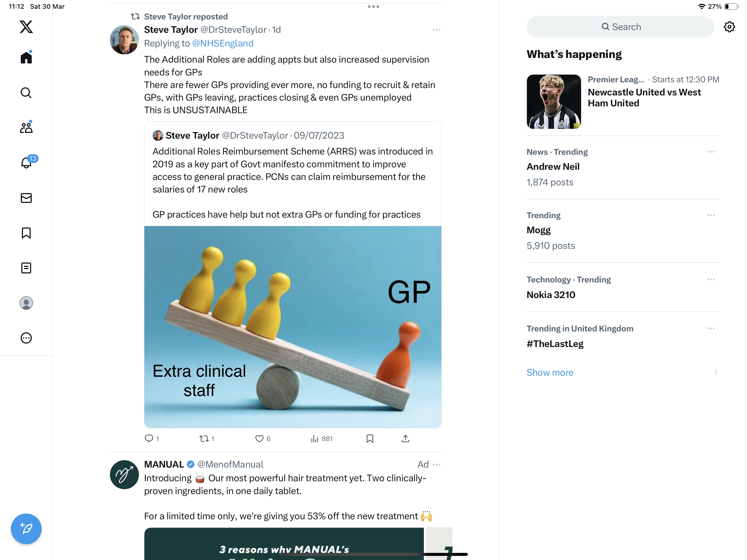The image size is (747, 560).
Task: Open the Explore search icon in sidebar
Action: 26,92
